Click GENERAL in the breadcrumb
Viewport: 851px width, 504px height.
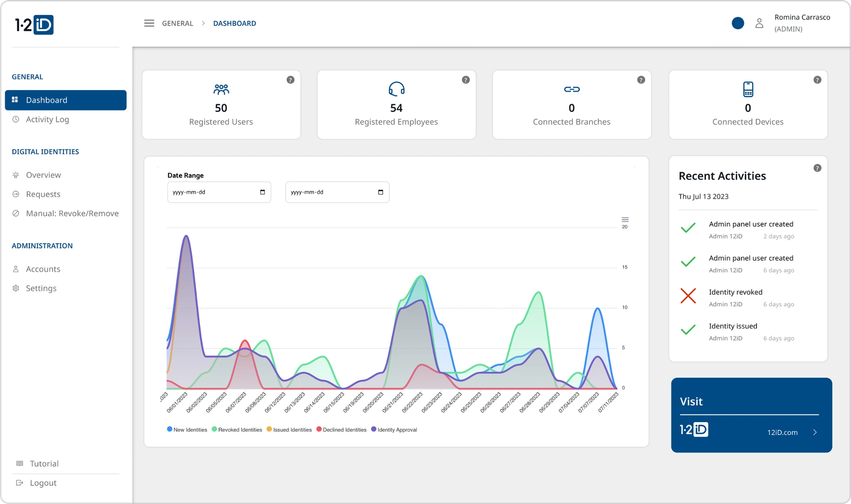pyautogui.click(x=177, y=23)
